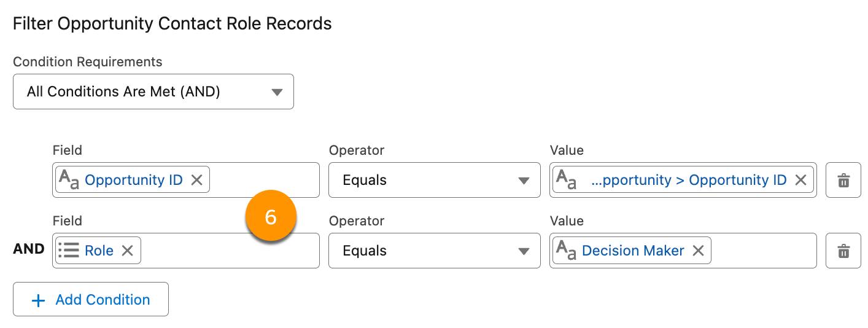868x328 pixels.
Task: Delete the Opportunity ID condition row
Action: [x=843, y=180]
